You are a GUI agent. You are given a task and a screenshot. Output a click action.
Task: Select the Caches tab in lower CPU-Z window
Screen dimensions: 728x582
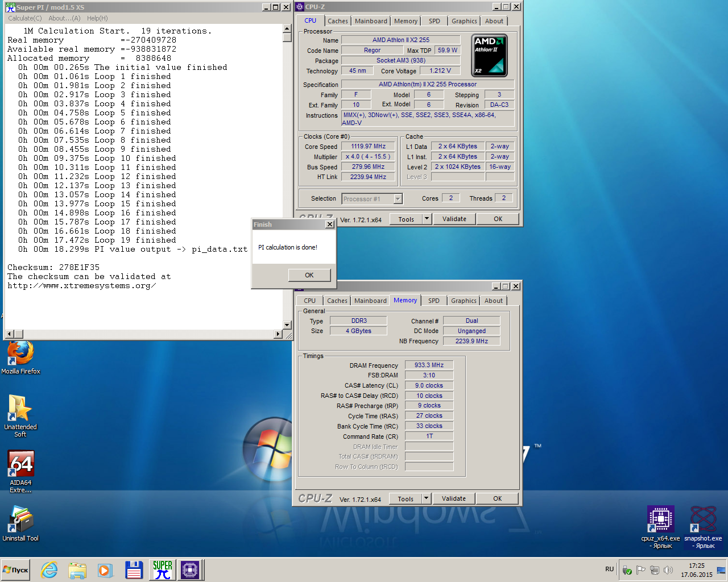(x=337, y=301)
